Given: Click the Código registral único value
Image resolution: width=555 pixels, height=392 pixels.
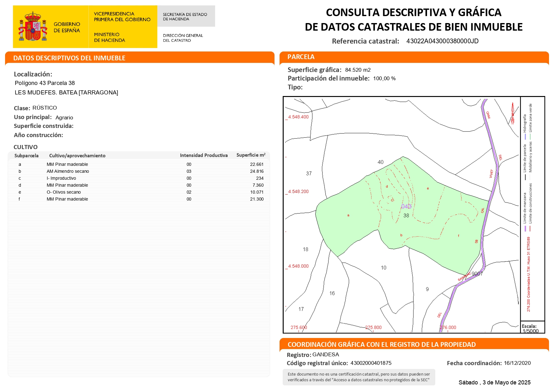Looking at the screenshot, I should [371, 363].
